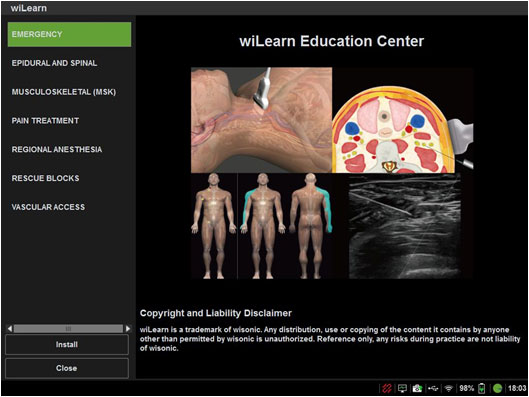529x397 pixels.
Task: Click the USB connection icon
Action: [x=433, y=388]
